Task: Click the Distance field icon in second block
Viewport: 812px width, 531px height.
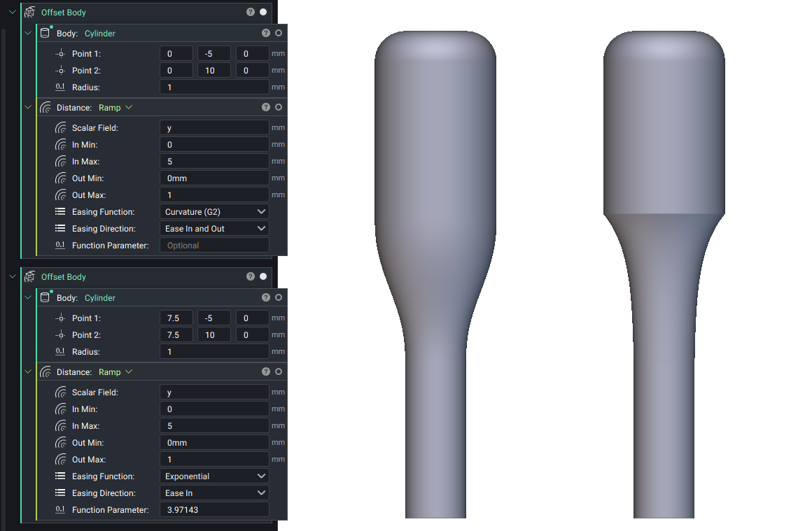Action: tap(45, 371)
